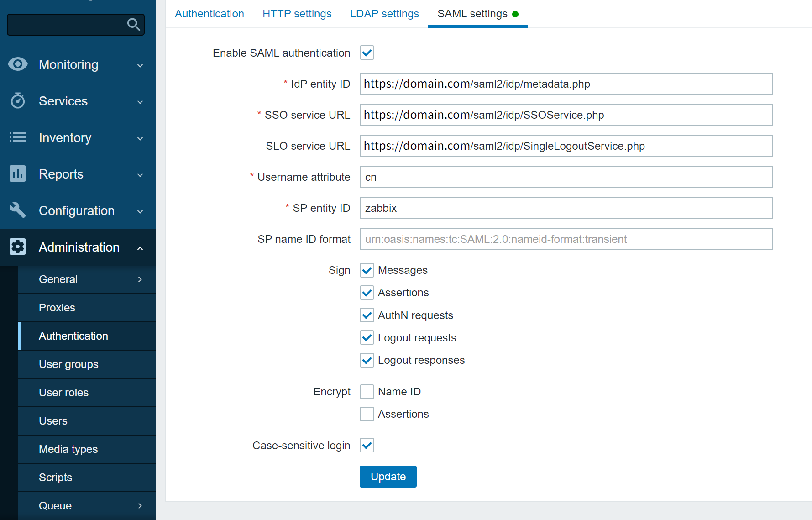Screen dimensions: 812x520
Task: Open the Queue submenu arrow
Action: [x=140, y=506]
